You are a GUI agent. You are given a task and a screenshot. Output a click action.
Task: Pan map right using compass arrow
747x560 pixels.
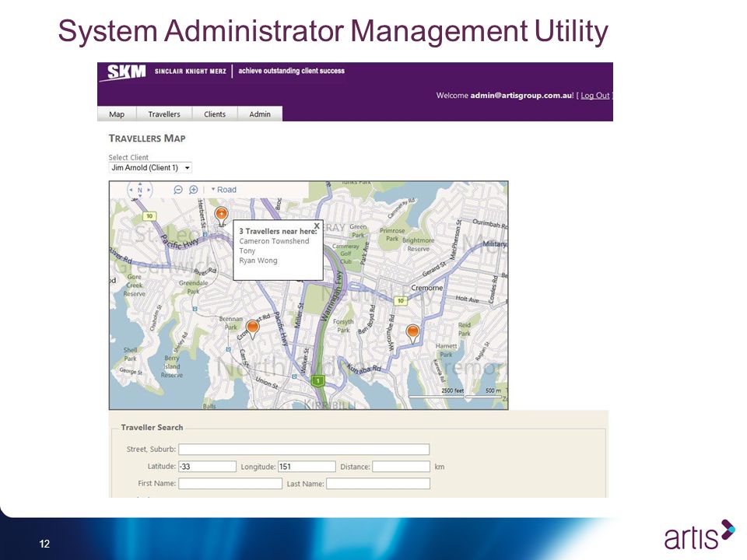click(x=149, y=190)
